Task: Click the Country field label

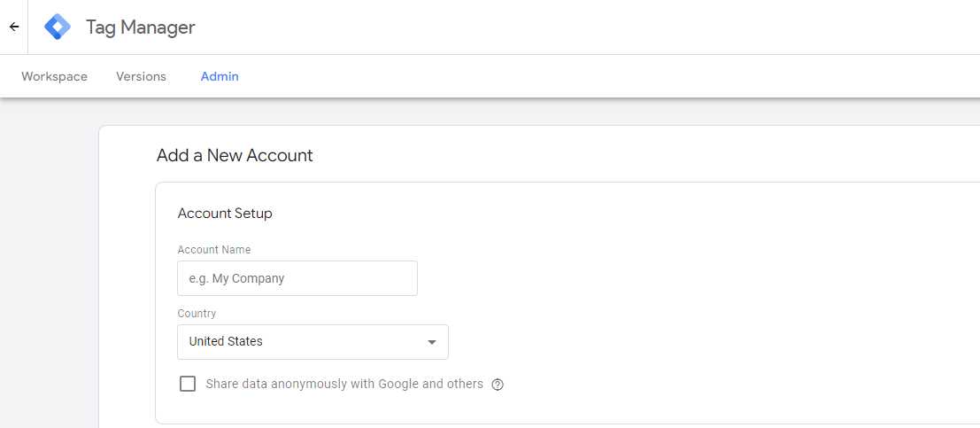Action: coord(197,314)
